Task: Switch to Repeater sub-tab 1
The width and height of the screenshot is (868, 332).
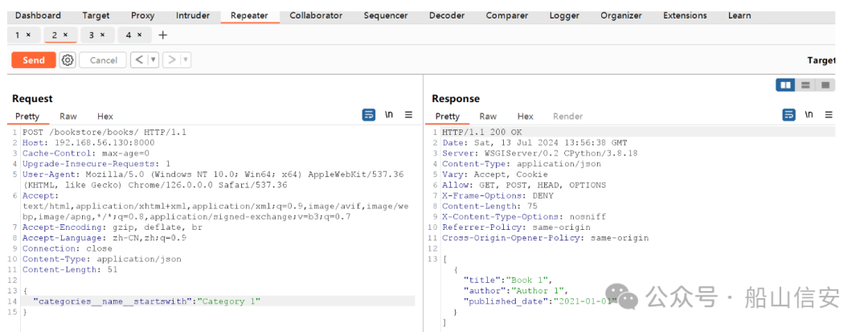Action: [18, 35]
